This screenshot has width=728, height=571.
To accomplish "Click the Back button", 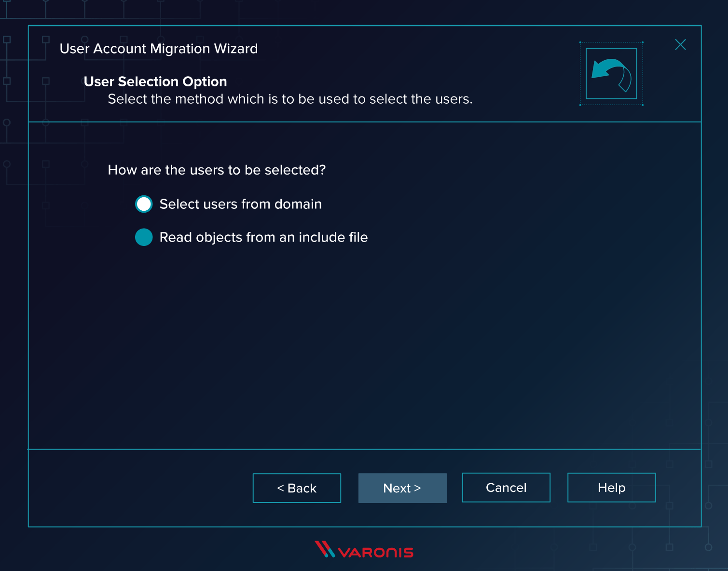I will click(296, 488).
